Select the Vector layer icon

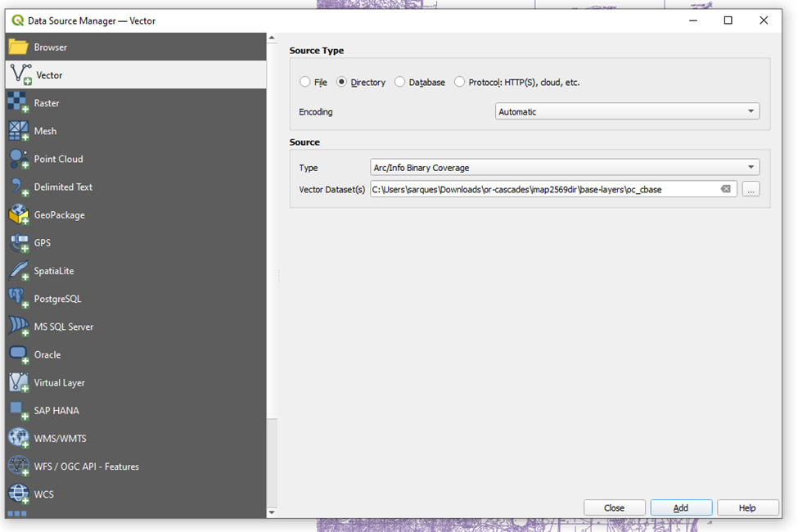[x=20, y=74]
